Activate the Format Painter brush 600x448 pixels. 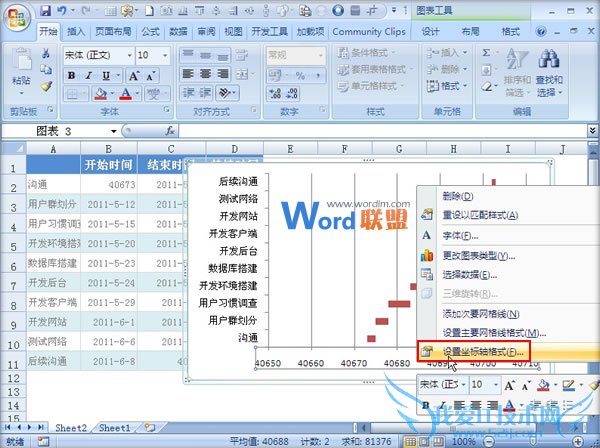click(46, 86)
